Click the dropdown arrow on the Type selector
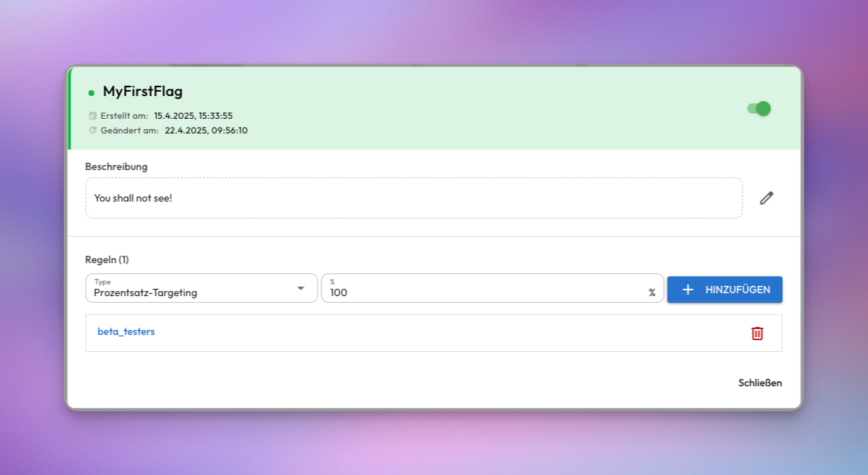The height and width of the screenshot is (475, 868). [302, 288]
